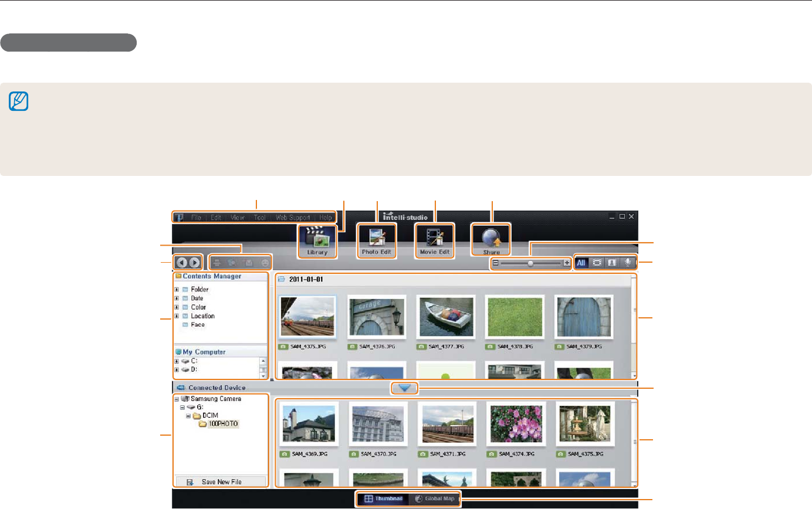Click the scrollbar handle of the connected device thumbnail pane
812x509 pixels.
tap(634, 443)
